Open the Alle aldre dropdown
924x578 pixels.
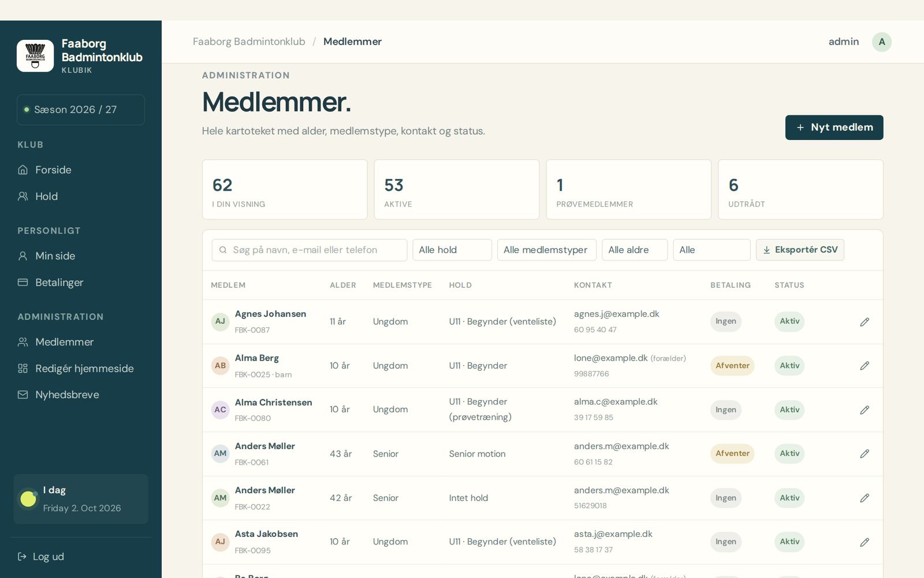pos(635,250)
